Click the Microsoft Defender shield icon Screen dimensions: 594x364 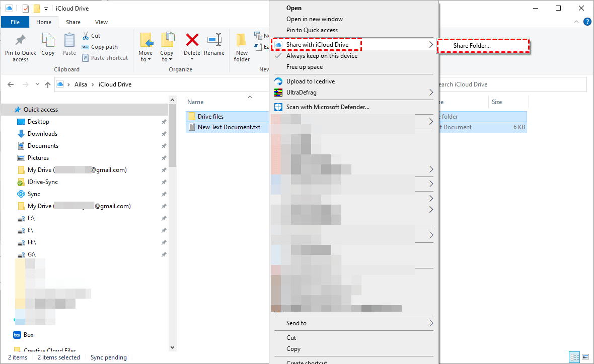point(278,107)
